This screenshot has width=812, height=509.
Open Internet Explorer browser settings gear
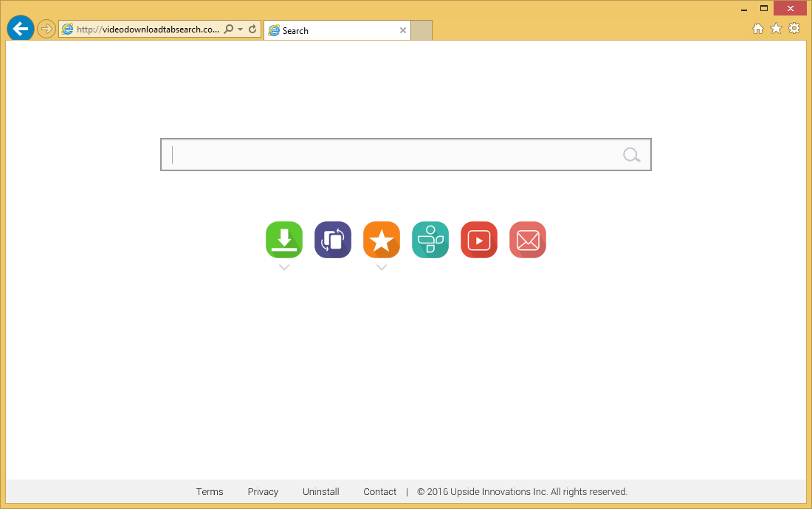click(794, 29)
